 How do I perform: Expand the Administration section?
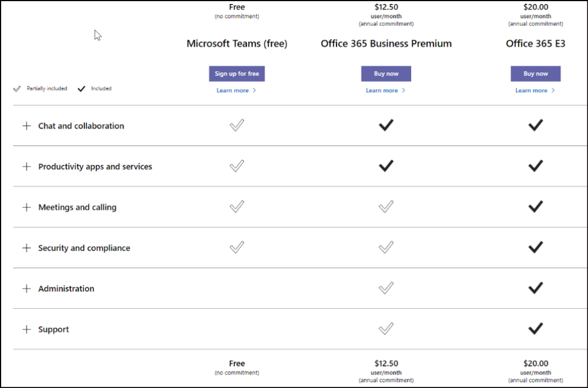26,289
